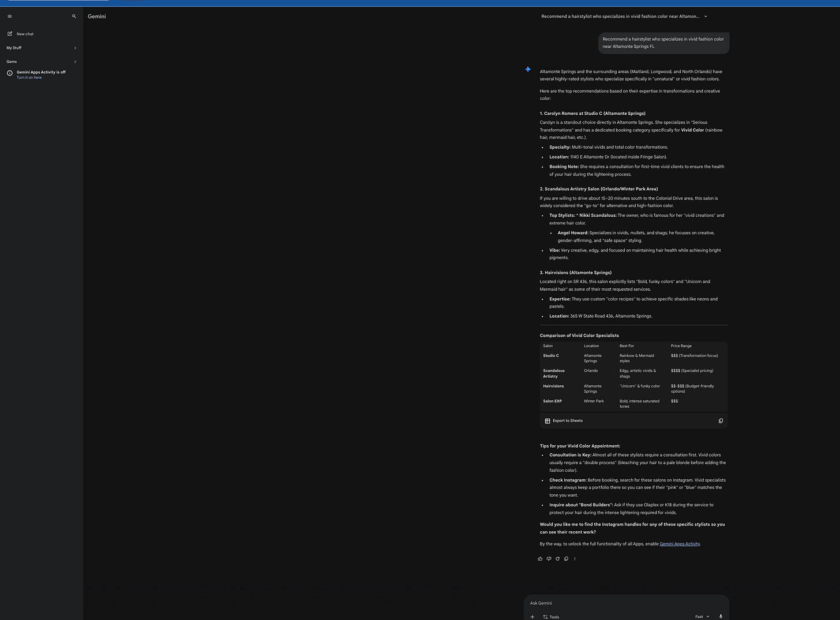Give the response a thumbs up
The image size is (840, 620).
(540, 559)
